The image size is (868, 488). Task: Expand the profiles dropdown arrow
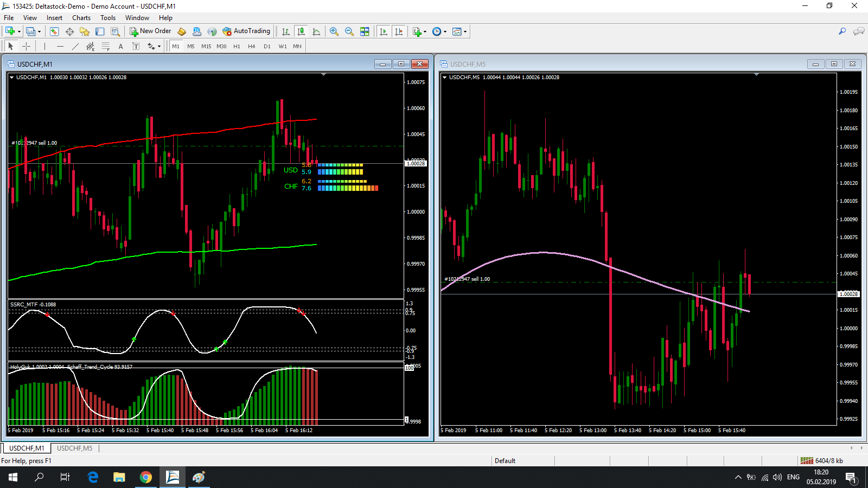tap(39, 31)
